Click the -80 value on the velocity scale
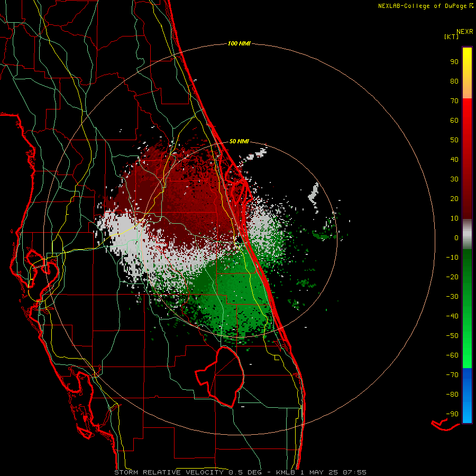This screenshot has width=476, height=476. [452, 395]
